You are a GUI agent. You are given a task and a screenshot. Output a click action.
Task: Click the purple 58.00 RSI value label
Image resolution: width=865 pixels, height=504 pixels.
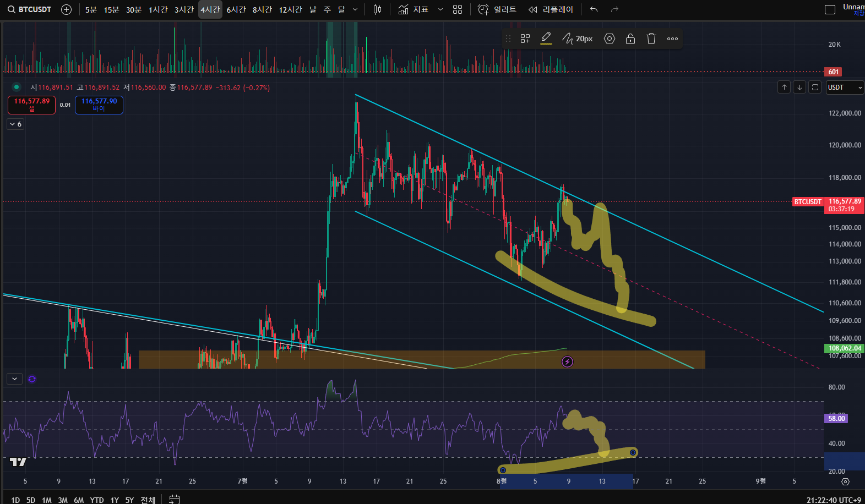pos(836,419)
